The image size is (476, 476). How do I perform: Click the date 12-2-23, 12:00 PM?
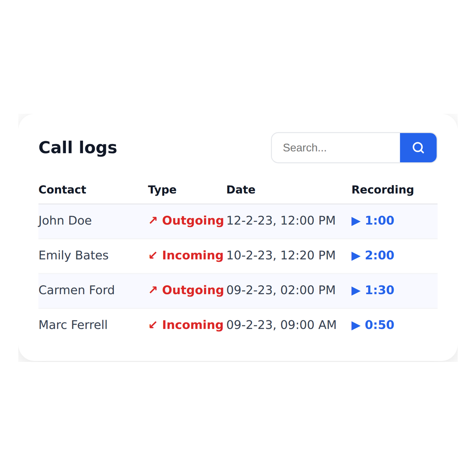[281, 221]
